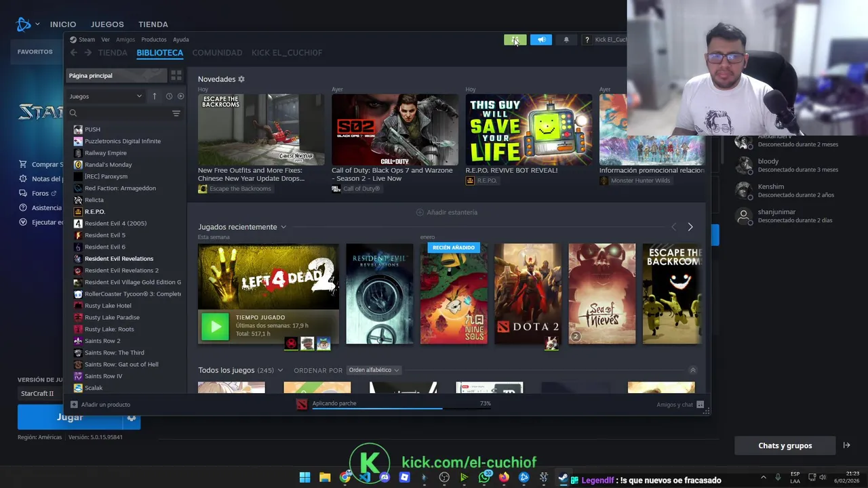Screen dimensions: 868x488
Task: Open the Productos menu
Action: [154, 39]
